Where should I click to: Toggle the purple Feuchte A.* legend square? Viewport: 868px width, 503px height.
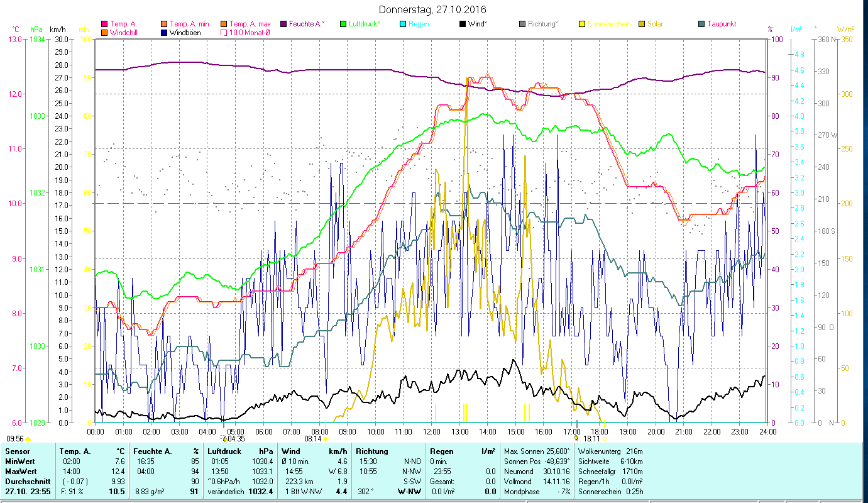tap(283, 25)
